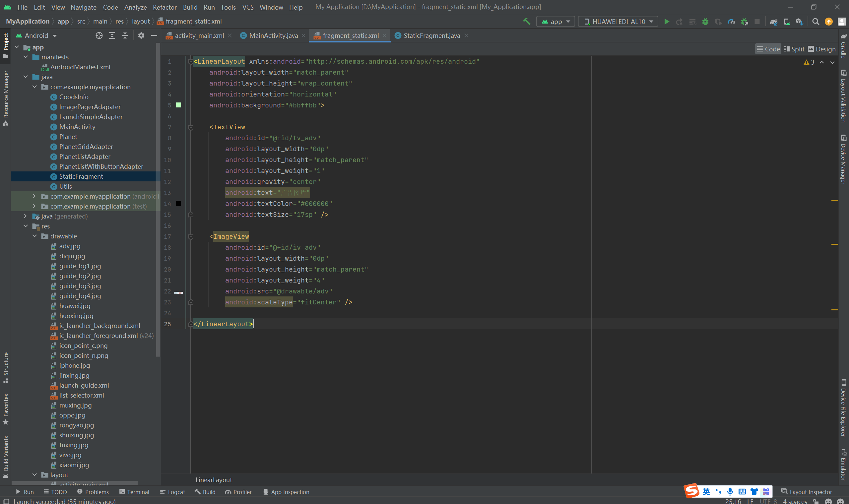
Task: Click the #bbffbb color swatch in gutter
Action: click(179, 105)
